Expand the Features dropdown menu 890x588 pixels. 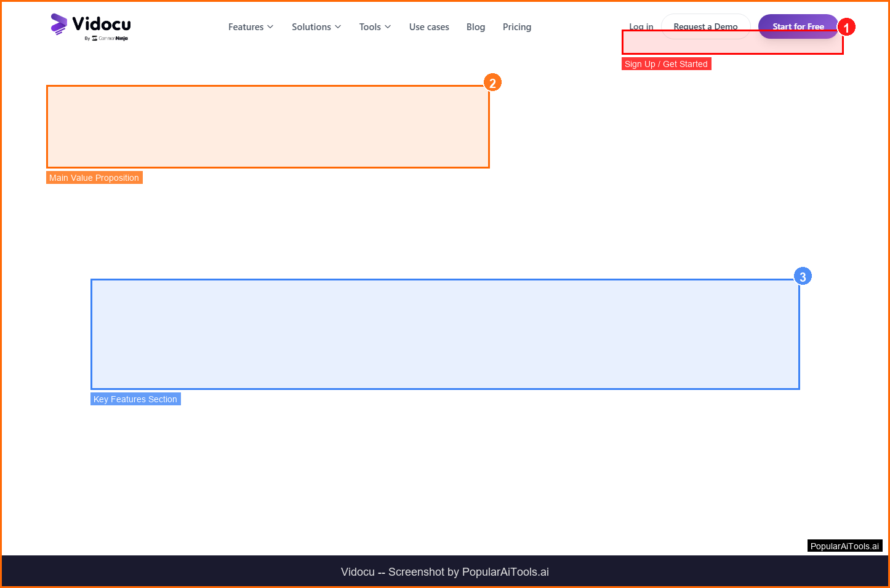click(251, 27)
